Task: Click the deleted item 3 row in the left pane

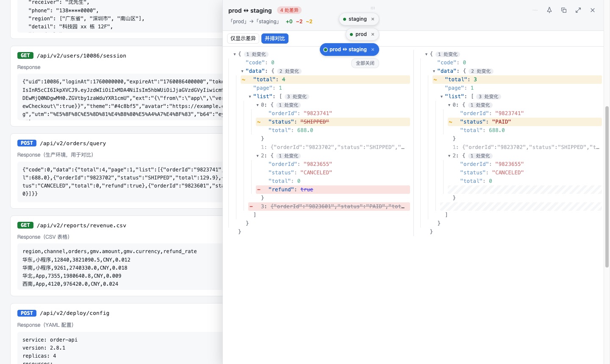Action: click(x=329, y=207)
